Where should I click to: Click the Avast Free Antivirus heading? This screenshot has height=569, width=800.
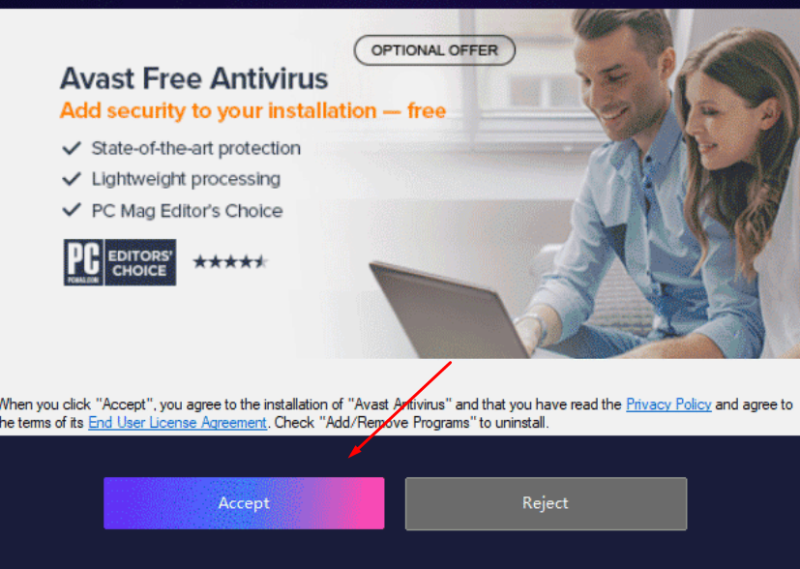194,79
